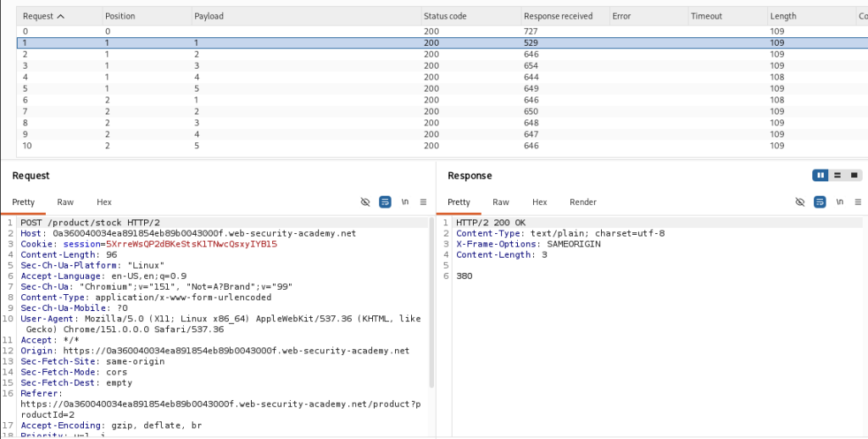Sort results by Error column header
The height and width of the screenshot is (439, 868).
click(648, 16)
